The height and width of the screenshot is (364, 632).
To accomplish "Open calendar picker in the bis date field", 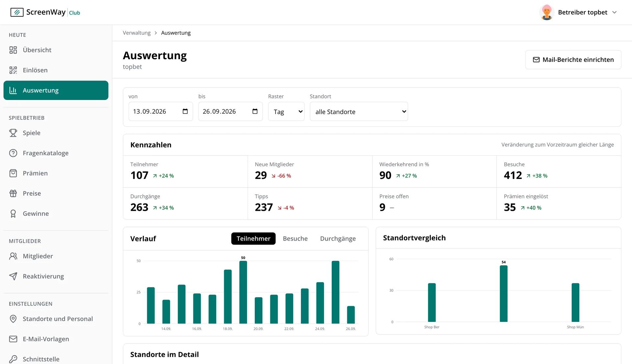I will coord(255,111).
